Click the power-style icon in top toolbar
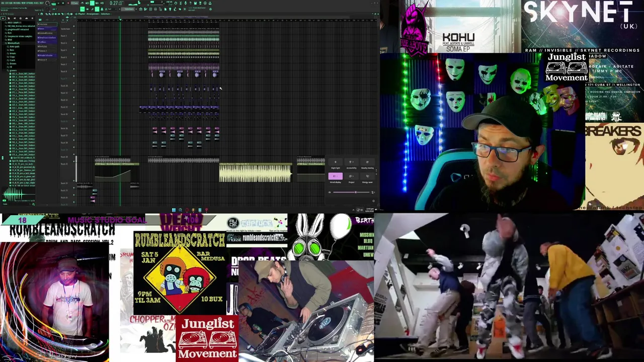Image resolution: width=644 pixels, height=362 pixels. [x=176, y=3]
